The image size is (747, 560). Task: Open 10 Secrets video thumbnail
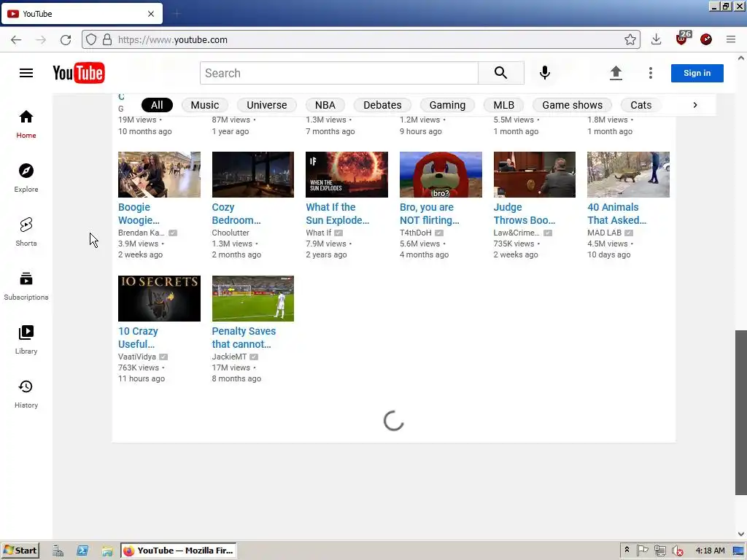pos(159,298)
